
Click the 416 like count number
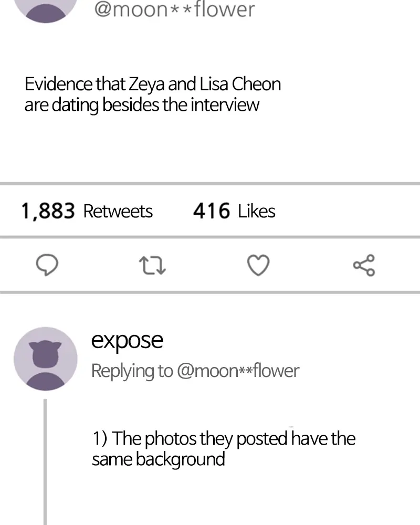click(212, 211)
